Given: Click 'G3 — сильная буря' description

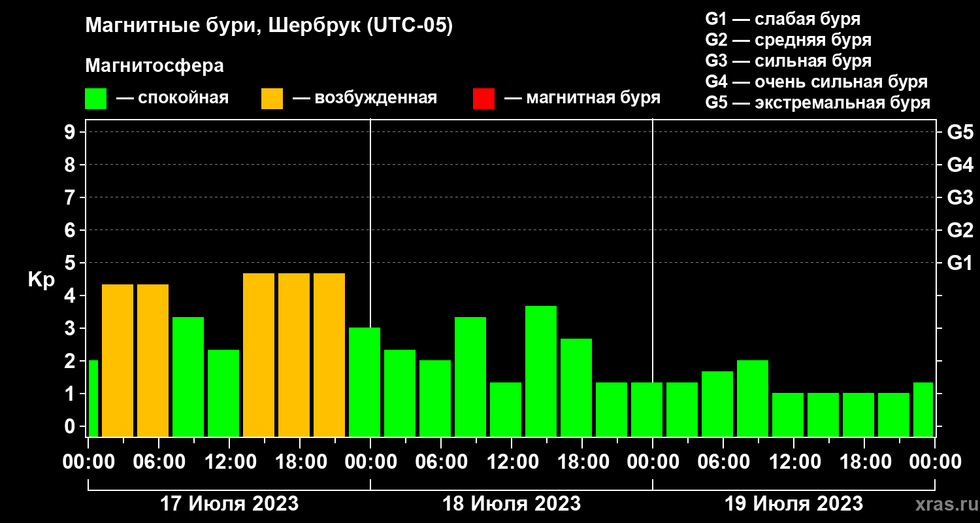Looking at the screenshot, I should point(788,61).
